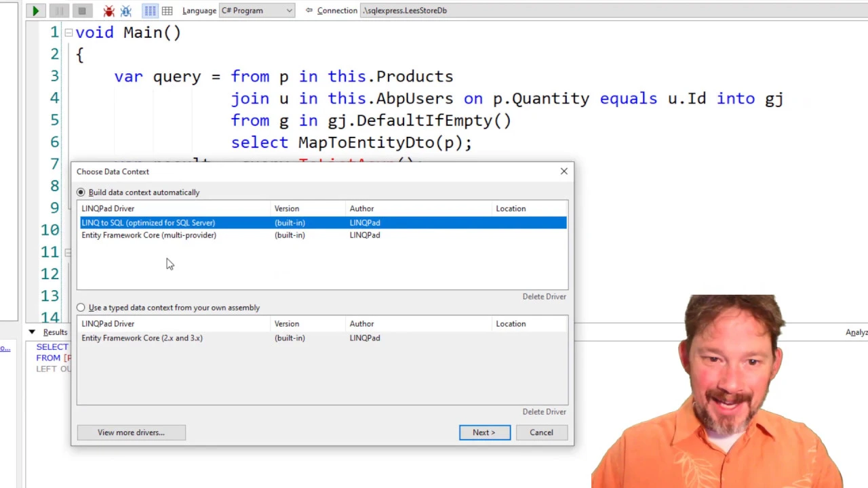
Task: Cancel the Choose Data Context dialog
Action: (x=541, y=432)
